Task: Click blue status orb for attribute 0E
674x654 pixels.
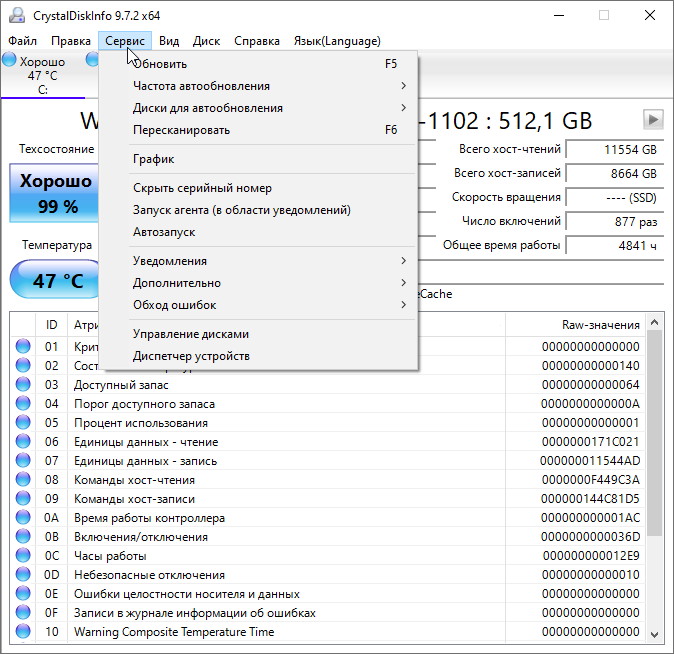Action: (23, 593)
